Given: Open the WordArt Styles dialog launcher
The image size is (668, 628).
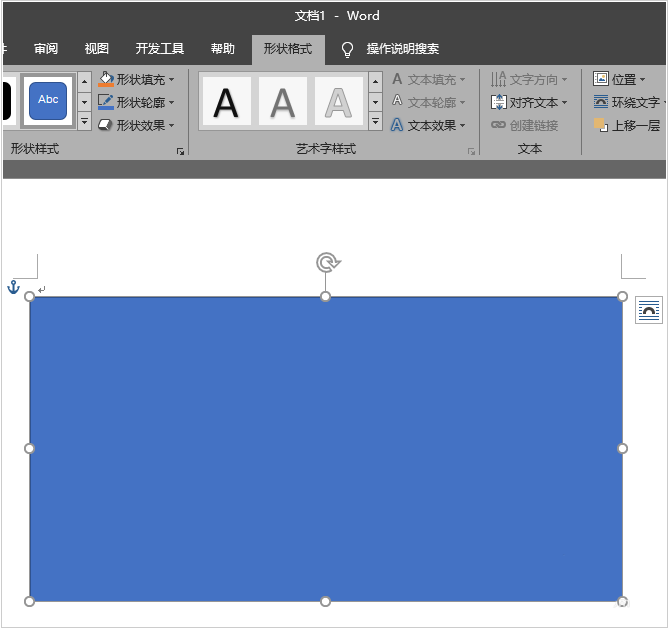Looking at the screenshot, I should [x=471, y=152].
